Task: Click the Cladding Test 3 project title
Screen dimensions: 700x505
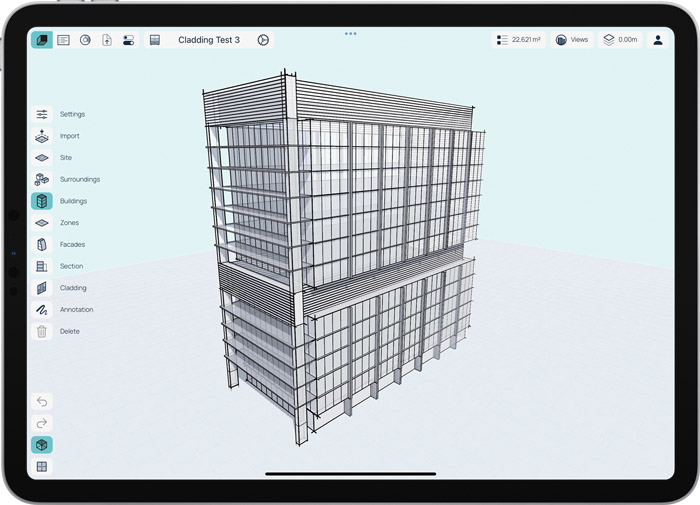Action: coord(208,40)
